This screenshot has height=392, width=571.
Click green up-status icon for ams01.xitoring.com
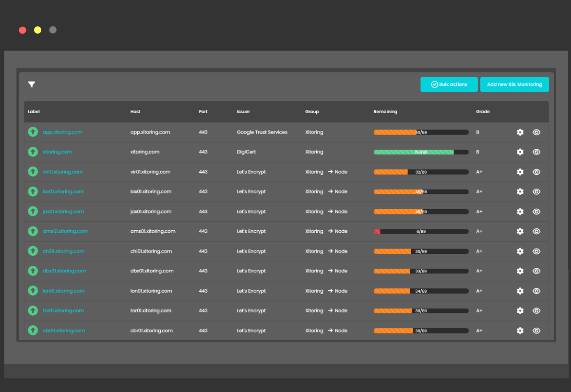pos(33,231)
